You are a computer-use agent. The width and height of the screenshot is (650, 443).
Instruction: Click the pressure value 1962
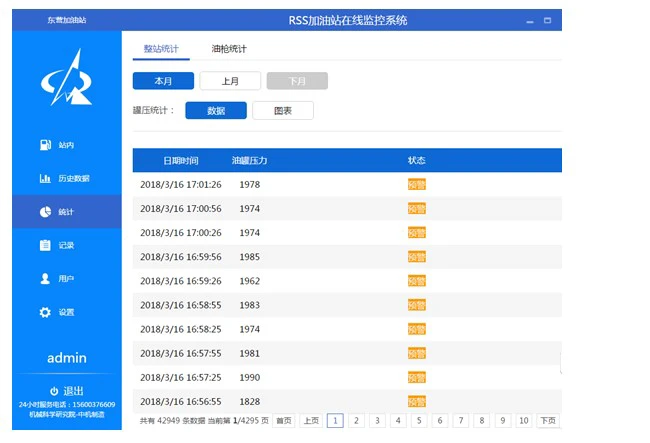click(250, 281)
